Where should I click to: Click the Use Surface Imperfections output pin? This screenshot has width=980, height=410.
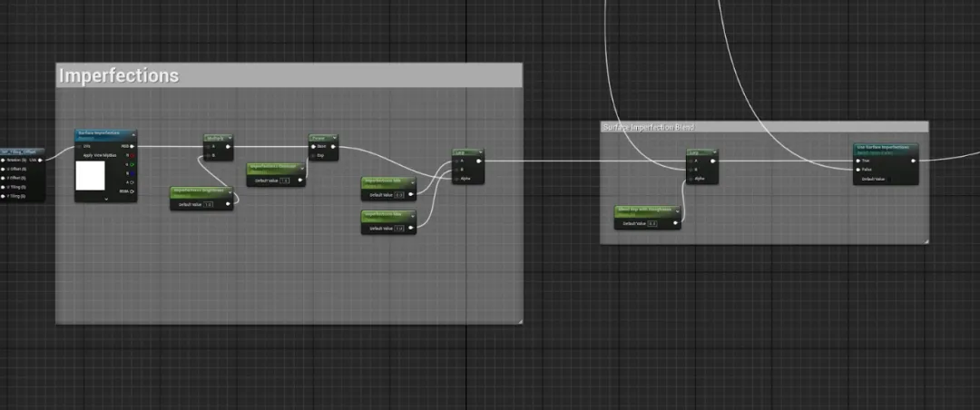point(913,161)
